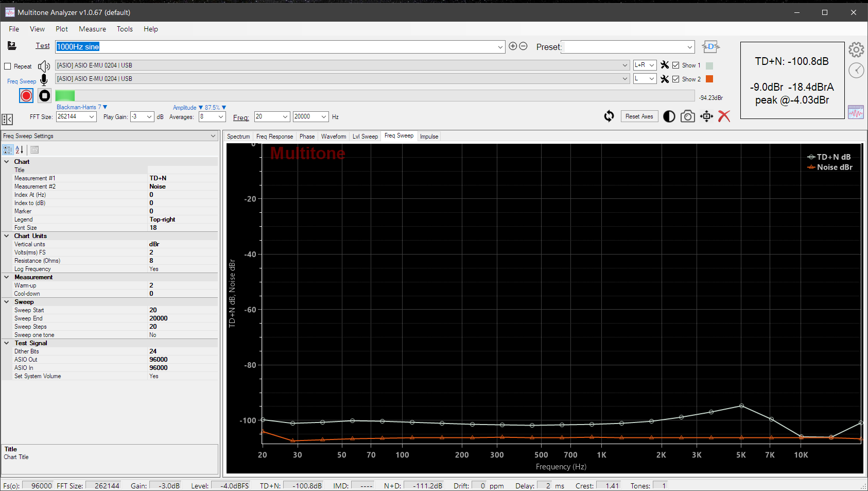Open the end frequency 20000 dropdown
This screenshot has height=491, width=868.
tap(324, 117)
